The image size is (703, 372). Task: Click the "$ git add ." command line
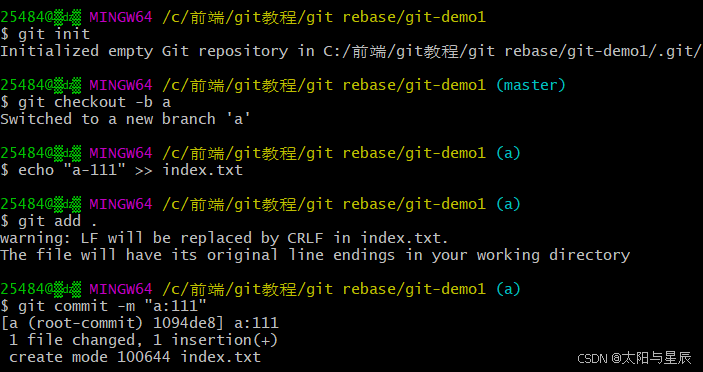coord(49,221)
